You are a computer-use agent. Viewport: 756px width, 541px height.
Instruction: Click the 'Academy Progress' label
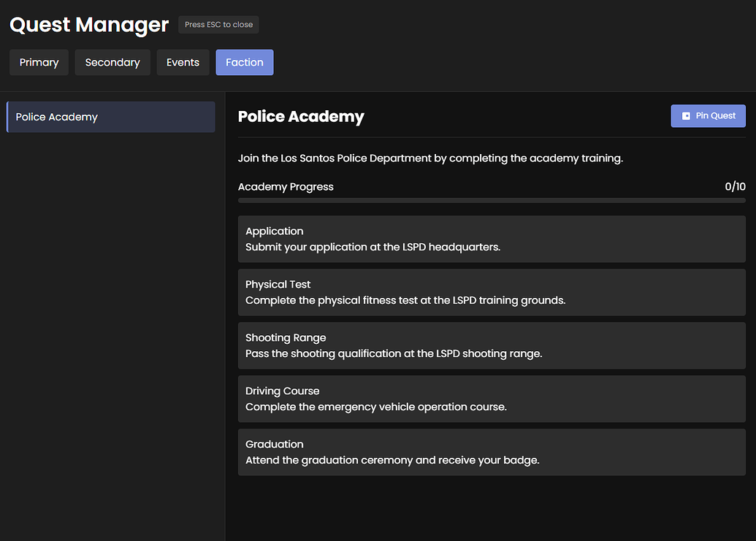[x=286, y=187]
